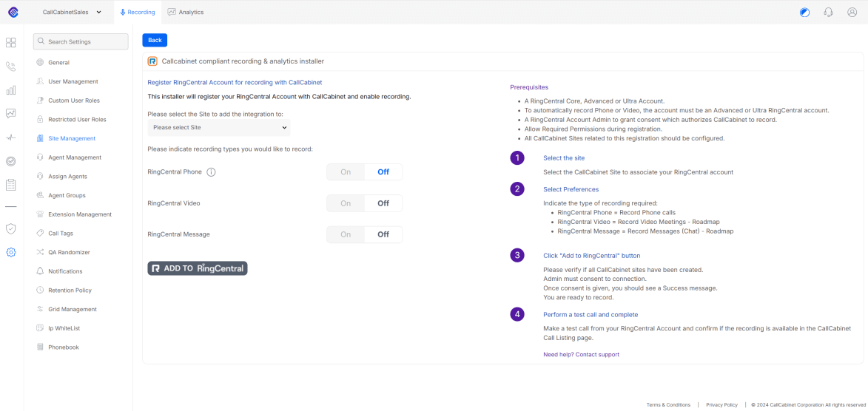This screenshot has height=411, width=868.
Task: Turn RingCentral Phone recording On
Action: [346, 172]
